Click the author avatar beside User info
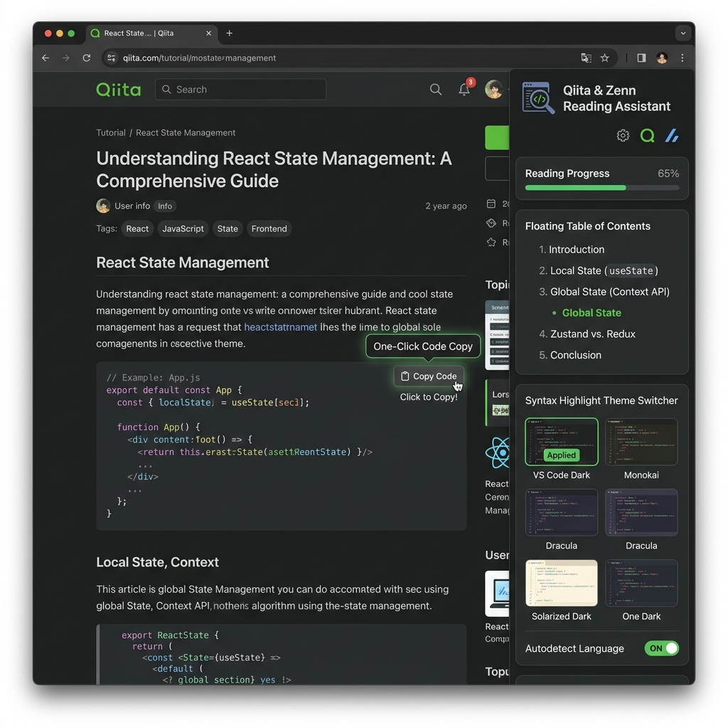The image size is (728, 728). [x=103, y=206]
